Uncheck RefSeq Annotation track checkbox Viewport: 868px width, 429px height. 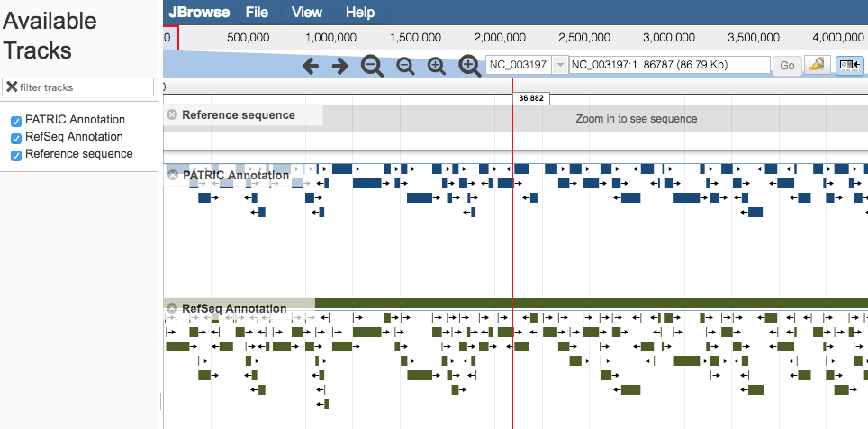[x=16, y=139]
